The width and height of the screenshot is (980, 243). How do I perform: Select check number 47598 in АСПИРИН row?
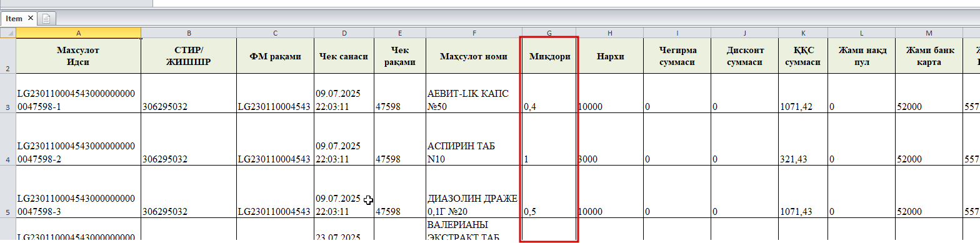[x=400, y=139]
